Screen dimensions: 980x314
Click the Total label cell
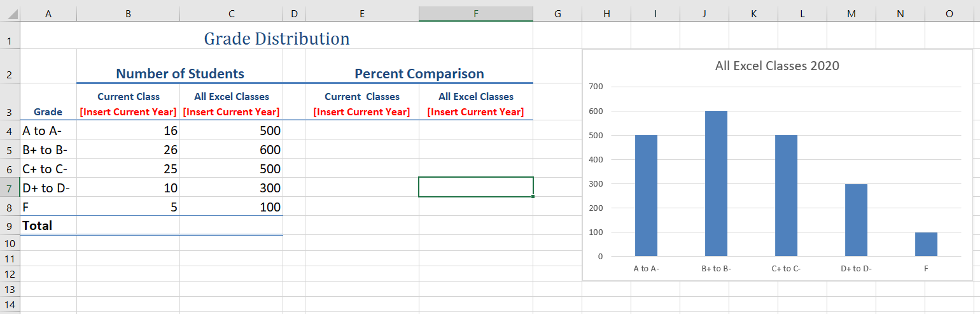(48, 225)
